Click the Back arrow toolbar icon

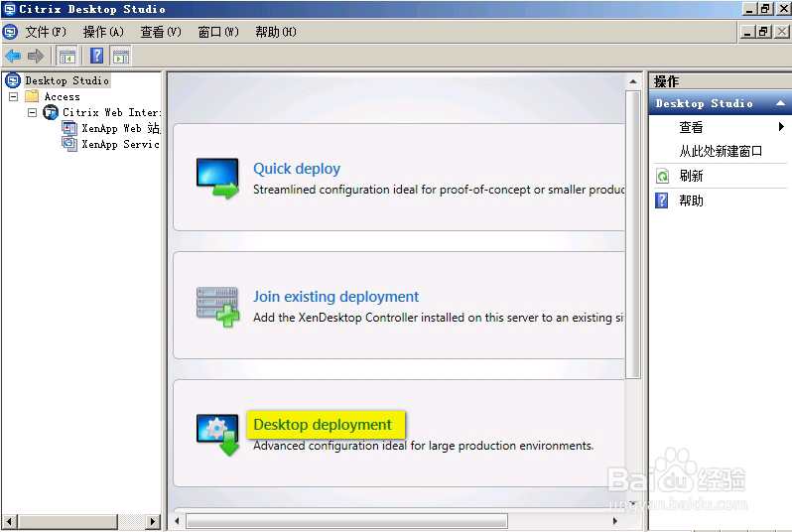13,56
